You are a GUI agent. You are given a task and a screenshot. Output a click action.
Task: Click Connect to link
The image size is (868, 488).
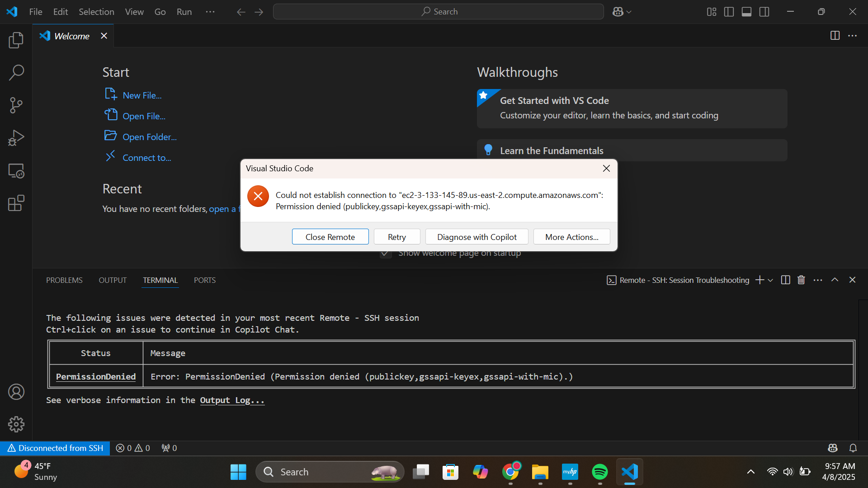tap(147, 158)
